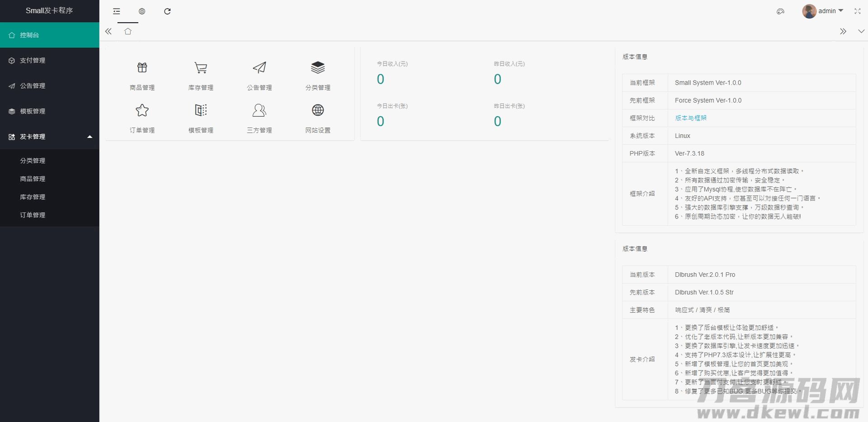This screenshot has width=868, height=422.
Task: Open the theme palette icon
Action: pyautogui.click(x=780, y=11)
